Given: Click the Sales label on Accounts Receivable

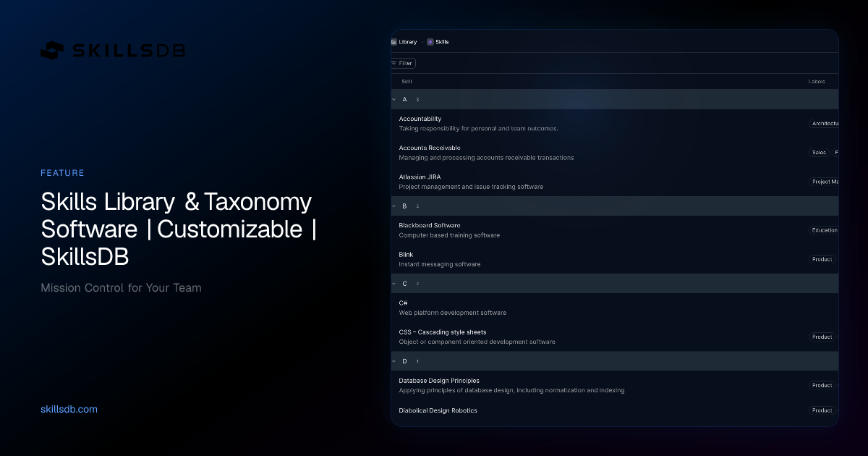Looking at the screenshot, I should coord(819,153).
